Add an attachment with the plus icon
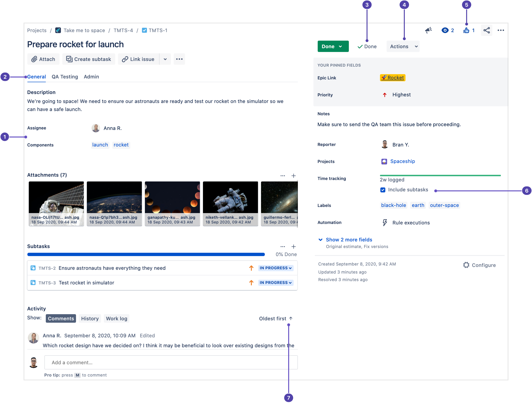 click(x=294, y=176)
